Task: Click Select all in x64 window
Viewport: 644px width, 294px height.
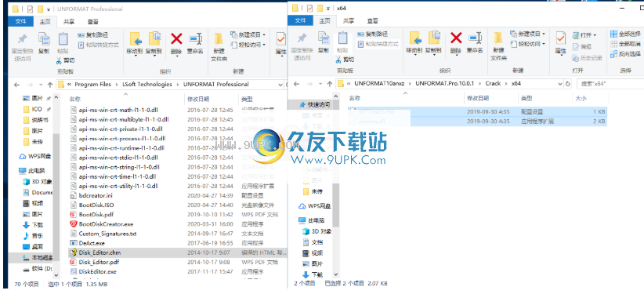Action: pos(625,34)
